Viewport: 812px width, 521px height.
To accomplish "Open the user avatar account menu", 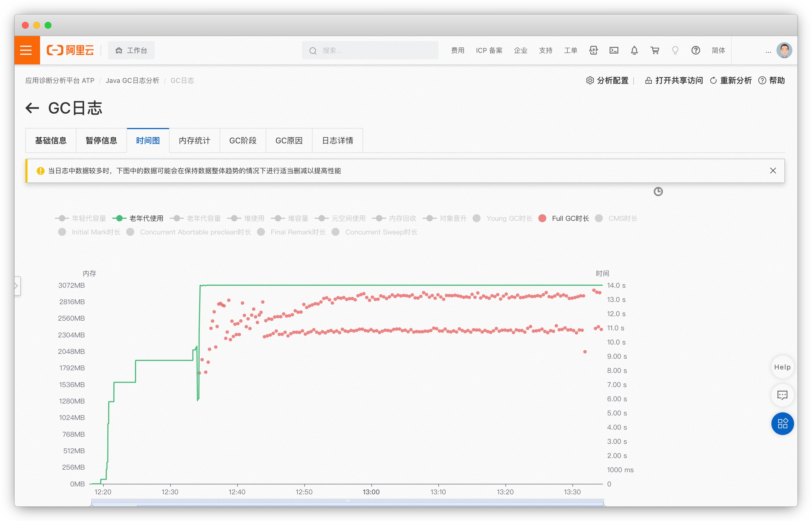I will click(x=784, y=51).
